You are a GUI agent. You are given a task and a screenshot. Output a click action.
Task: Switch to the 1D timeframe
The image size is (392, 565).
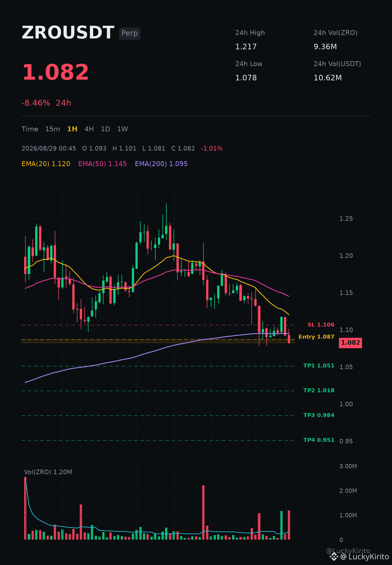105,129
